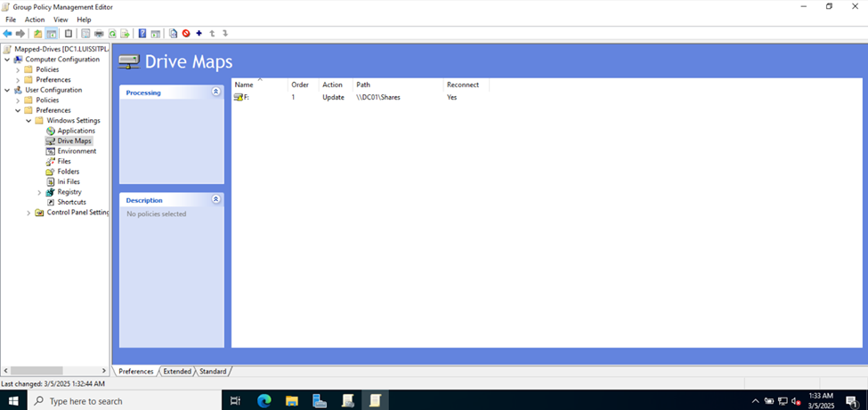Expand Policies under Computer Configuration
The image size is (868, 410).
pyautogui.click(x=19, y=69)
